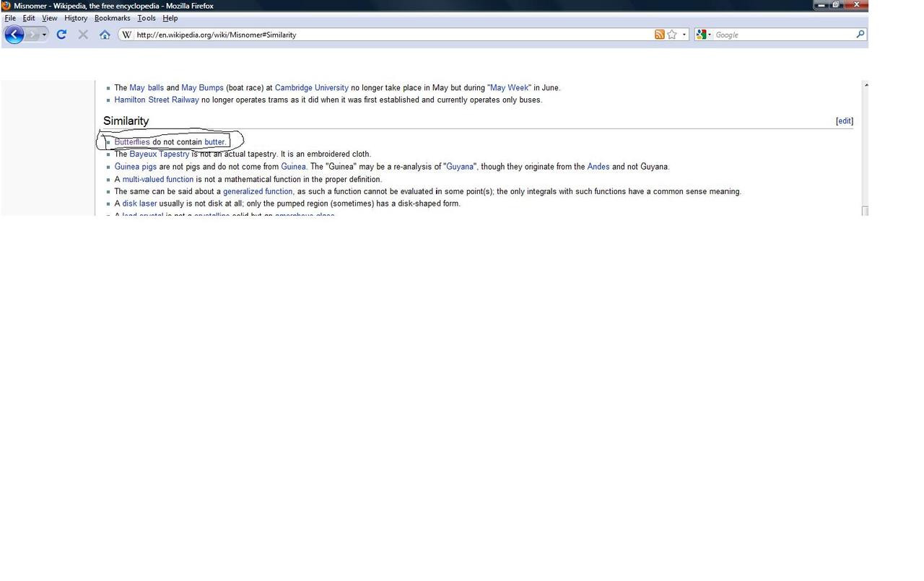Click the search magnifier icon

(860, 35)
